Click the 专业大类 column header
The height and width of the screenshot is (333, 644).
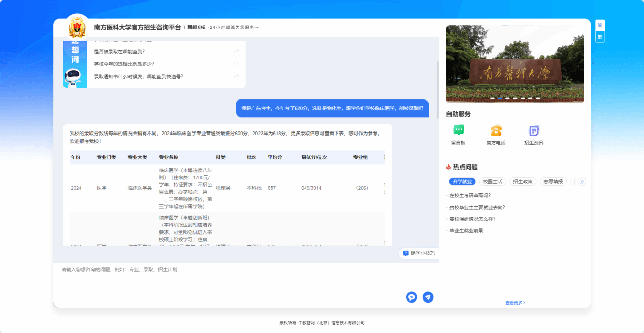coord(137,157)
